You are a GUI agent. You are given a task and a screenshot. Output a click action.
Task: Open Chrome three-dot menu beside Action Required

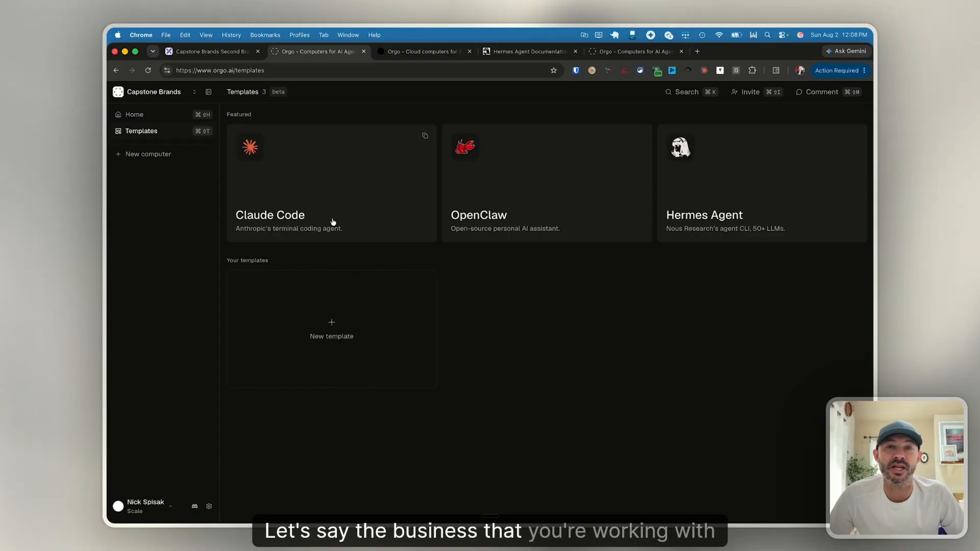point(864,70)
